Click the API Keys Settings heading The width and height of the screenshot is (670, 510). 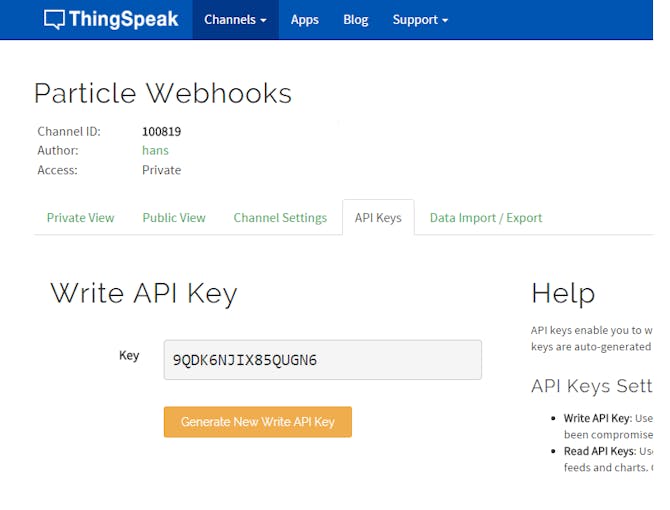(x=592, y=386)
